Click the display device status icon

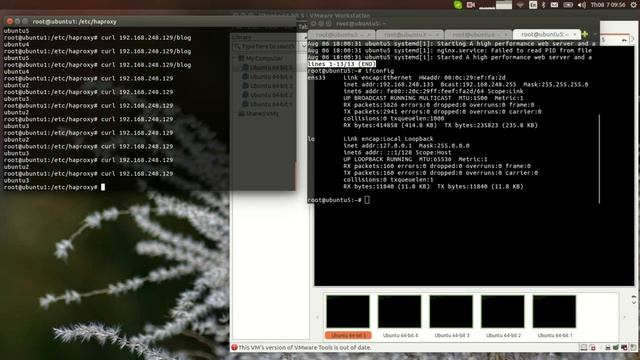point(624,348)
